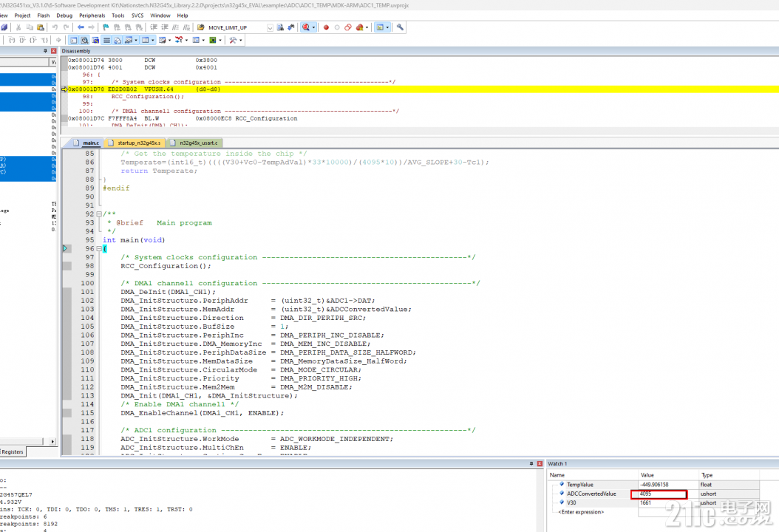
Task: Open the Peripherals menu
Action: (92, 16)
